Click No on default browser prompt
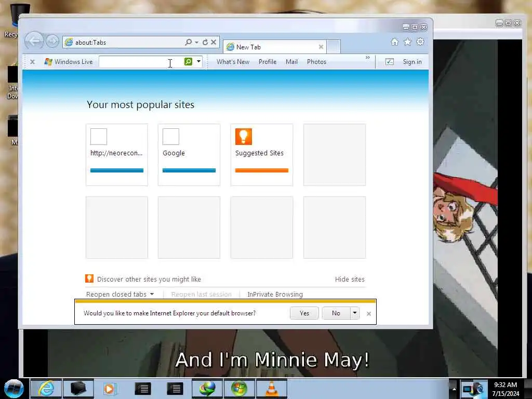Viewport: 532px width, 399px height. 336,313
